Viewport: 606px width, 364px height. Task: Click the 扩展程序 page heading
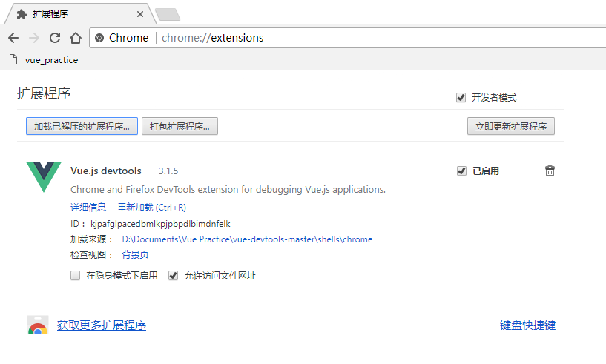pyautogui.click(x=44, y=93)
